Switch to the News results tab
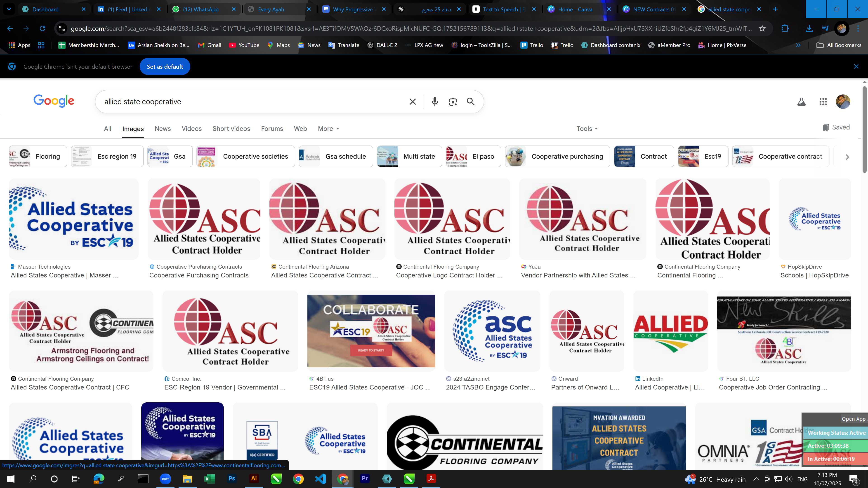 [x=163, y=129]
